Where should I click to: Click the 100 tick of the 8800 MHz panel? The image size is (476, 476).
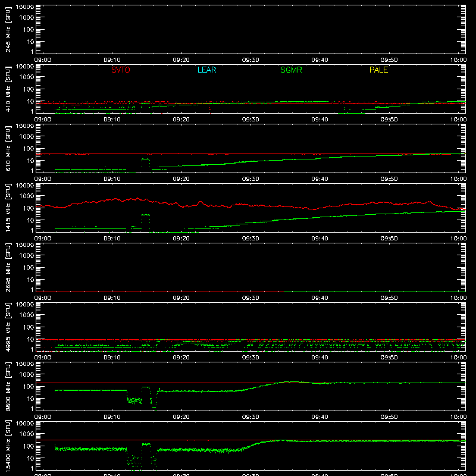29,387
